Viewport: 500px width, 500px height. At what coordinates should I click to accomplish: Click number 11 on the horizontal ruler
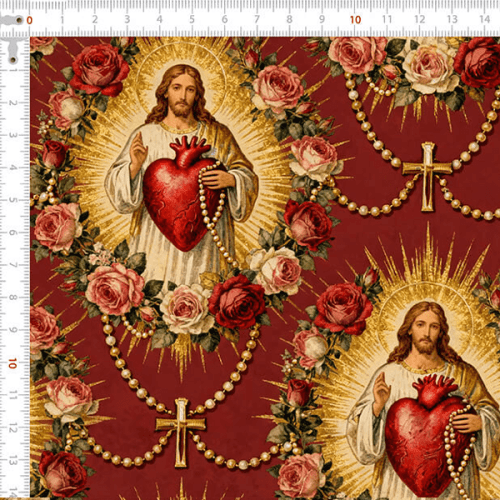tap(387, 19)
